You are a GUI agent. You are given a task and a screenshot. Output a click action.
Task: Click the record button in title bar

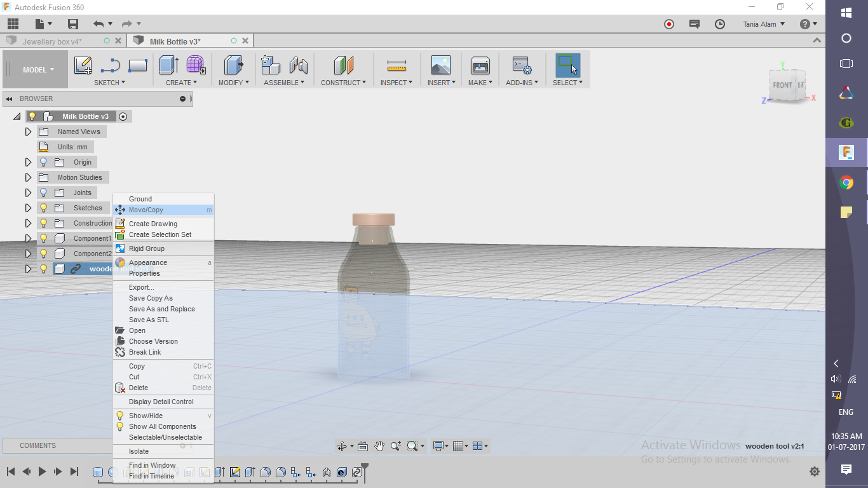(x=669, y=24)
